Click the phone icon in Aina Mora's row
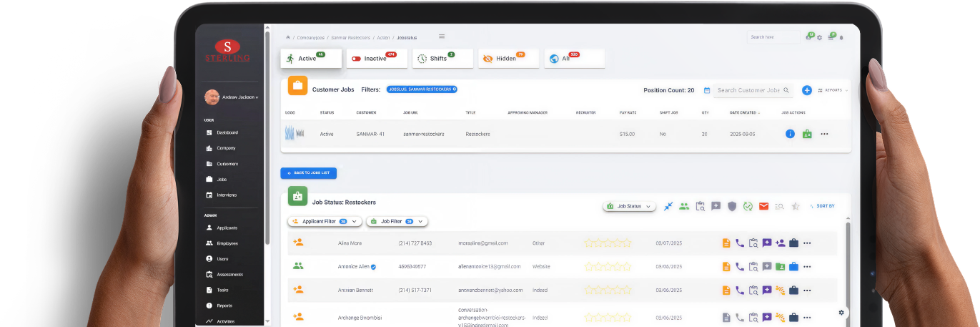 click(x=740, y=243)
